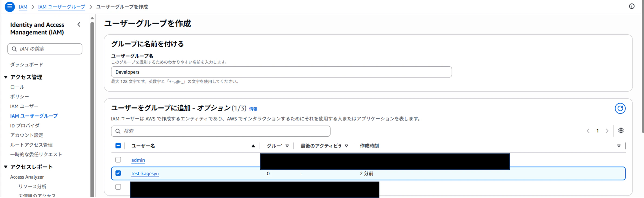
Task: Click the 2 分前 creation time cell
Action: 366,173
